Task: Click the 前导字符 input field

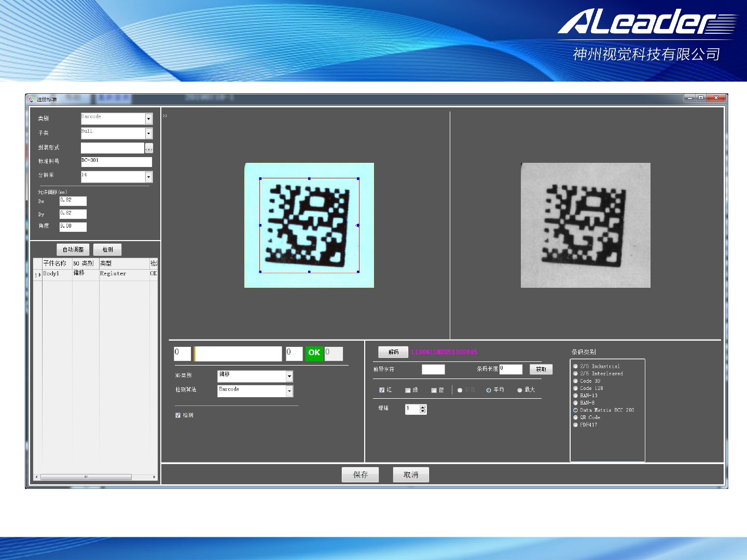Action: pos(433,369)
